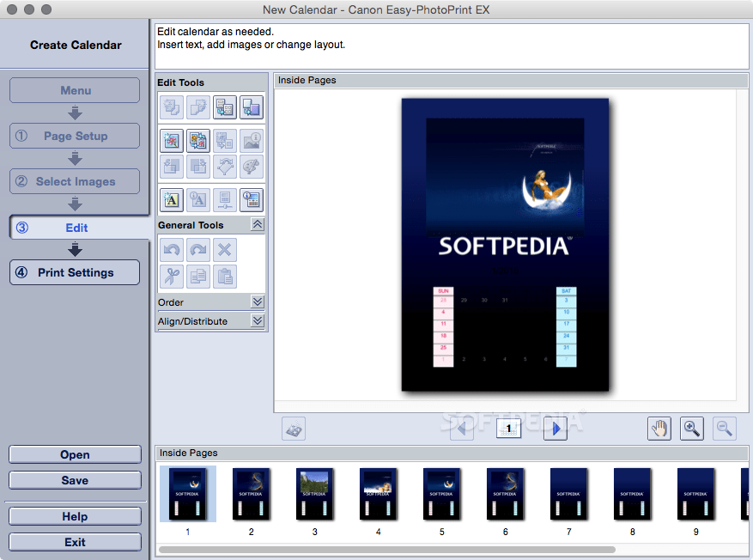The height and width of the screenshot is (560, 753).
Task: Select page 2 thumbnail
Action: click(252, 494)
